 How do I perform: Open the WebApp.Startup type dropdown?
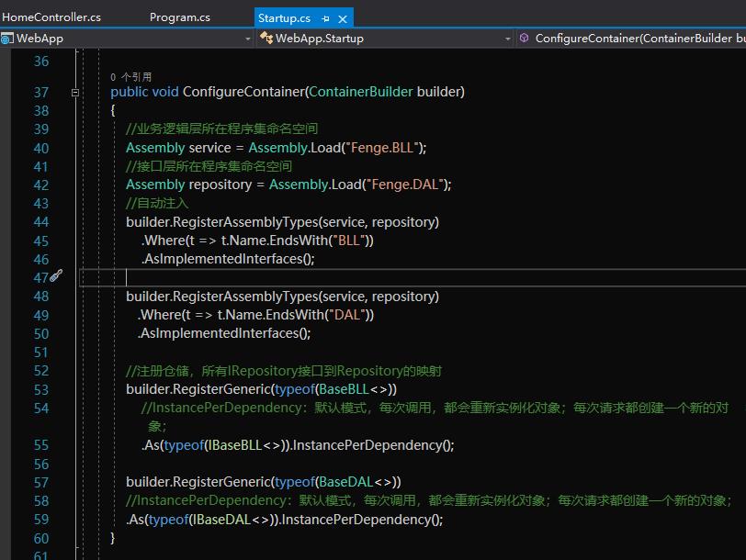tap(507, 39)
